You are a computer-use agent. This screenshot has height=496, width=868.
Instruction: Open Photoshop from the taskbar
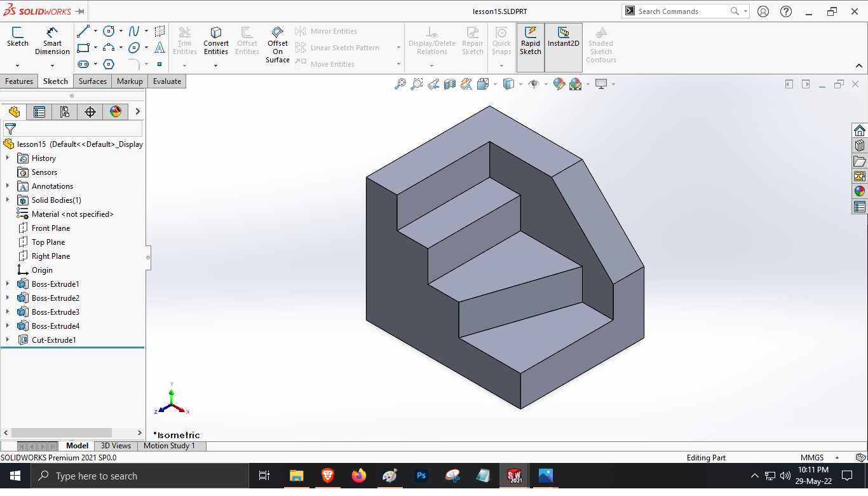(421, 476)
